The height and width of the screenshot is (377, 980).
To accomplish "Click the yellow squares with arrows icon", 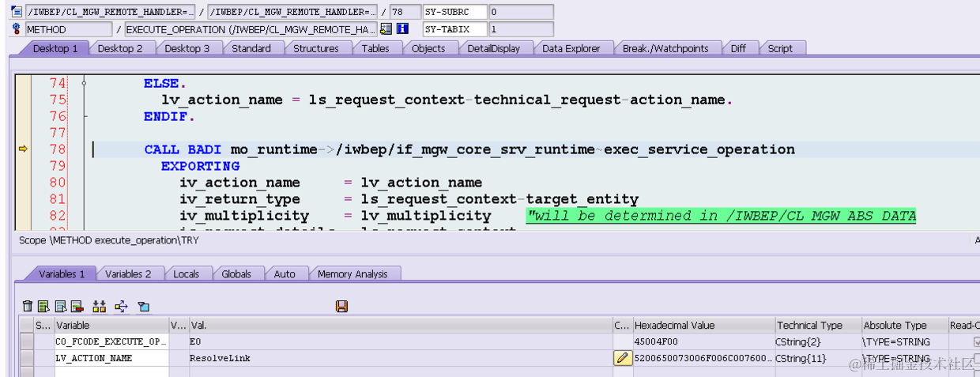I will [100, 306].
